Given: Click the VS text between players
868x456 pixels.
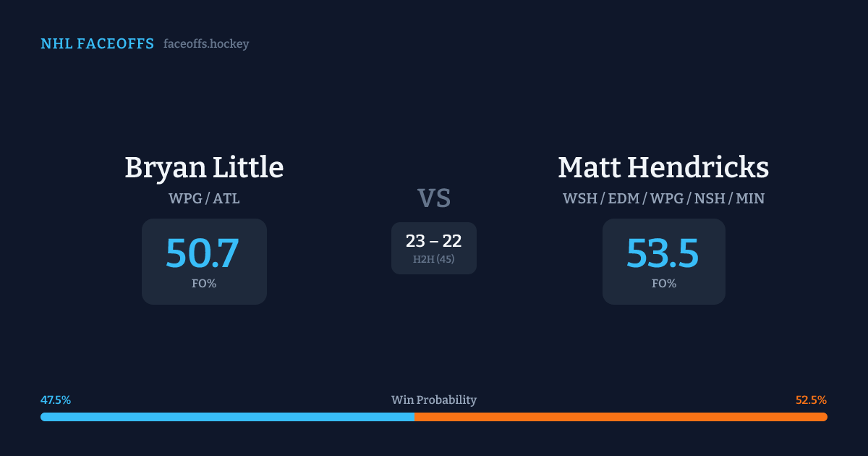Looking at the screenshot, I should [x=434, y=198].
